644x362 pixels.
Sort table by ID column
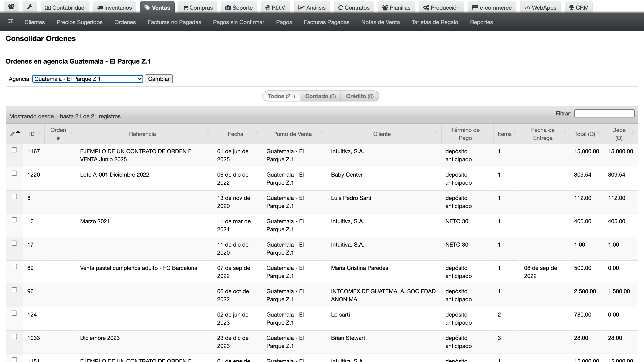pyautogui.click(x=34, y=134)
